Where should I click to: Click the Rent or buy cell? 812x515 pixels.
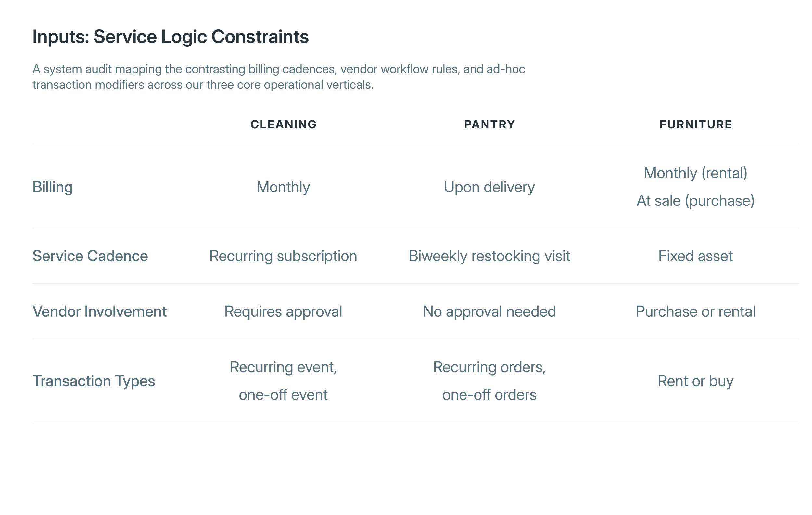696,381
